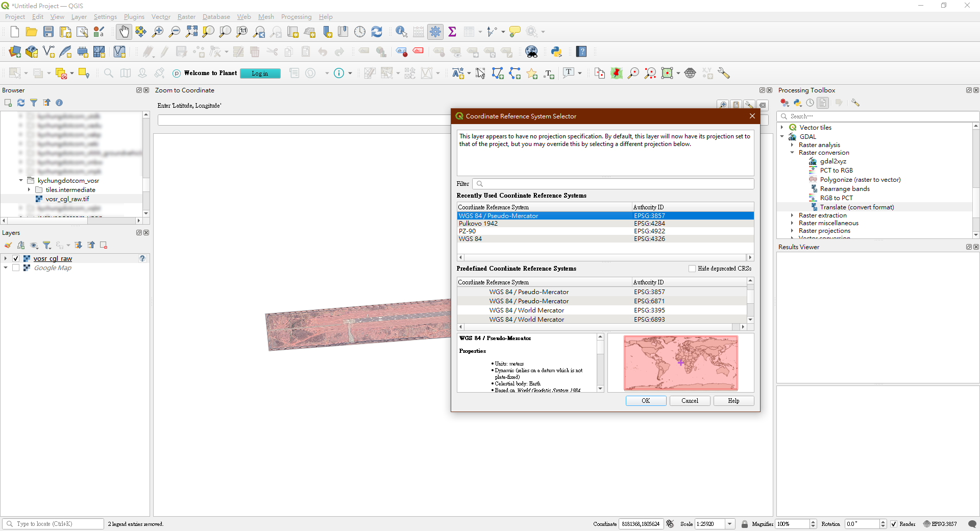
Task: Click the Help button in the CRS dialog
Action: (x=733, y=401)
